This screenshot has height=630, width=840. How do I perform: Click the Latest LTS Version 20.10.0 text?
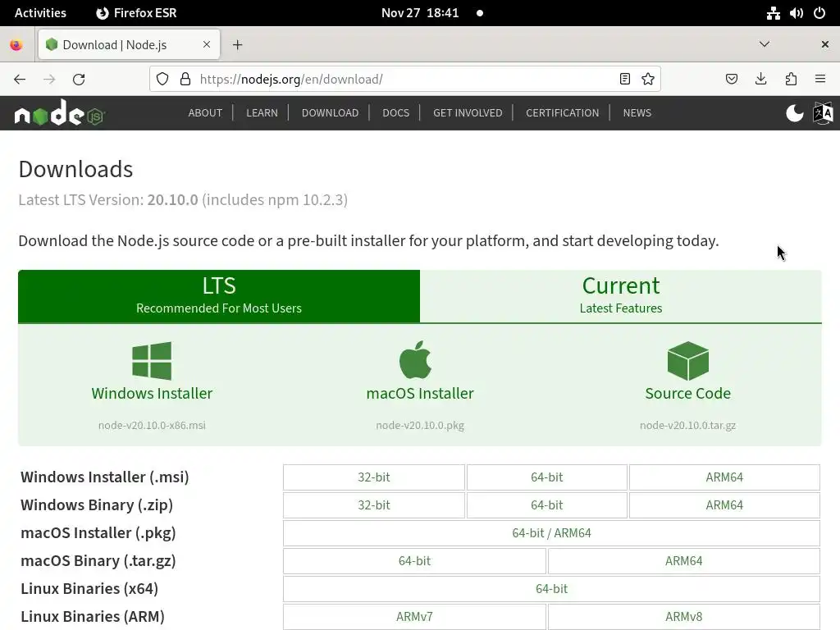coord(183,200)
